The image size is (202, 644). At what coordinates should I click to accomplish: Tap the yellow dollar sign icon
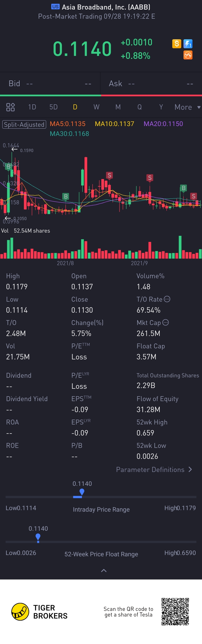[x=177, y=44]
